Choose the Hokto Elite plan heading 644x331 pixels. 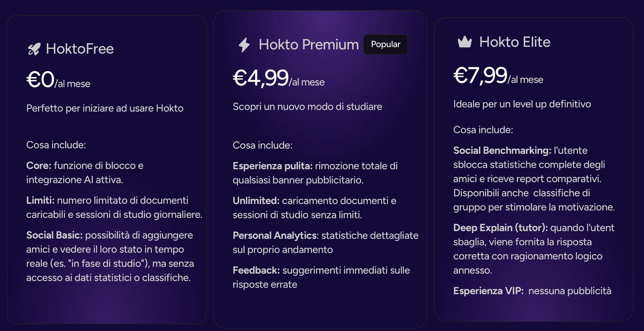coord(515,42)
